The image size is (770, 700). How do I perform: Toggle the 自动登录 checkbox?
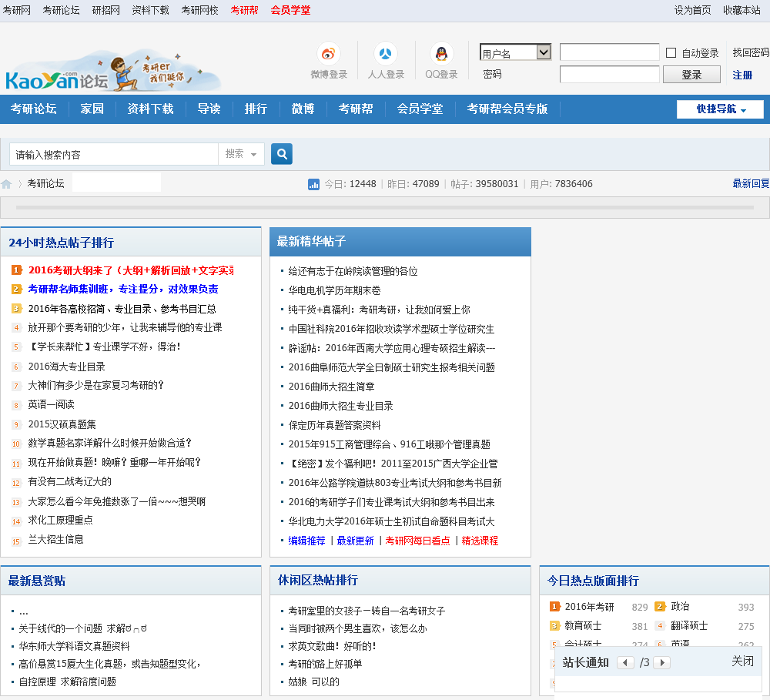pos(671,53)
